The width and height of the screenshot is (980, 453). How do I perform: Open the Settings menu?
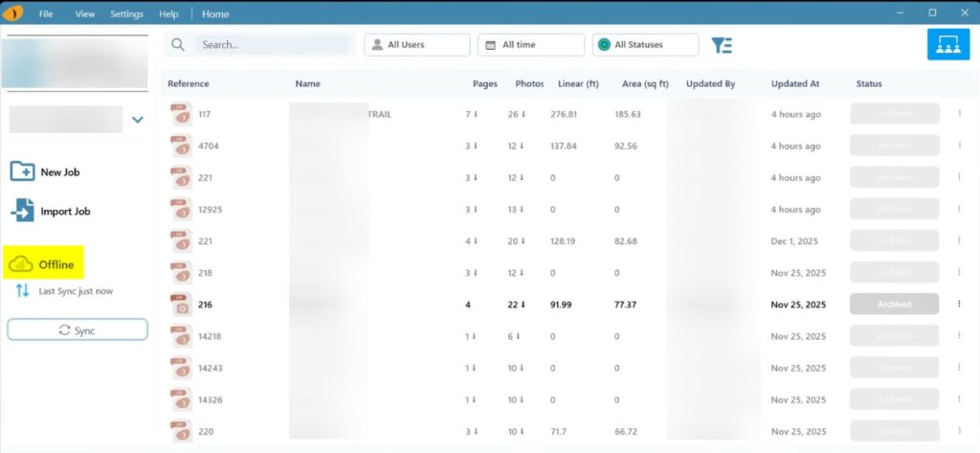(x=126, y=14)
